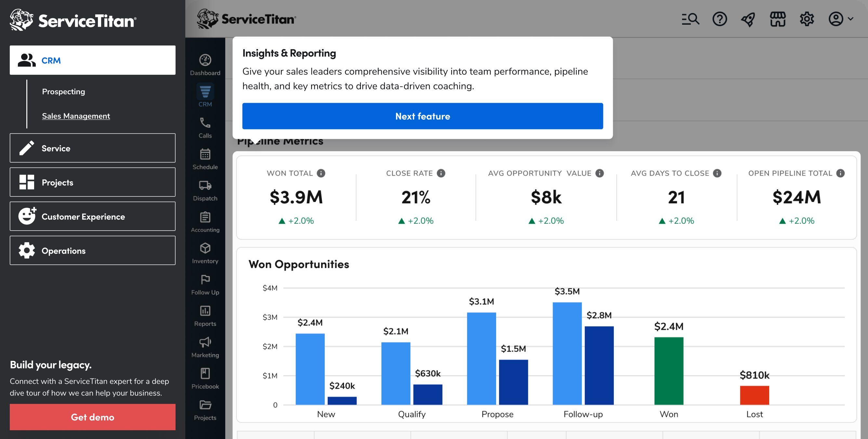The height and width of the screenshot is (439, 868).
Task: Expand the Customer Experience menu section
Action: point(93,217)
